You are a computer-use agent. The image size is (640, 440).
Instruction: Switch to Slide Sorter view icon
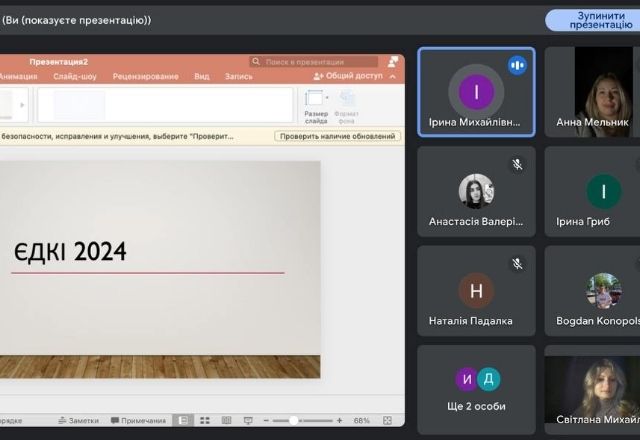[204, 421]
